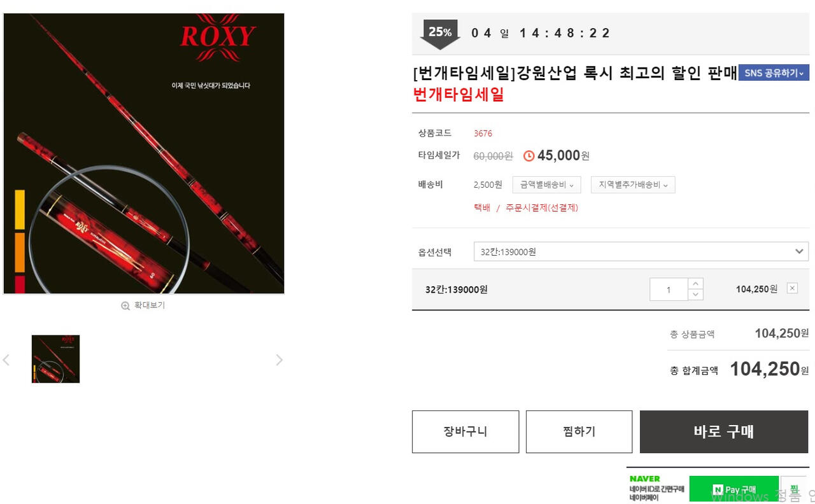This screenshot has height=504, width=815.
Task: Expand the 지역별추가배송비 dropdown
Action: [x=633, y=185]
